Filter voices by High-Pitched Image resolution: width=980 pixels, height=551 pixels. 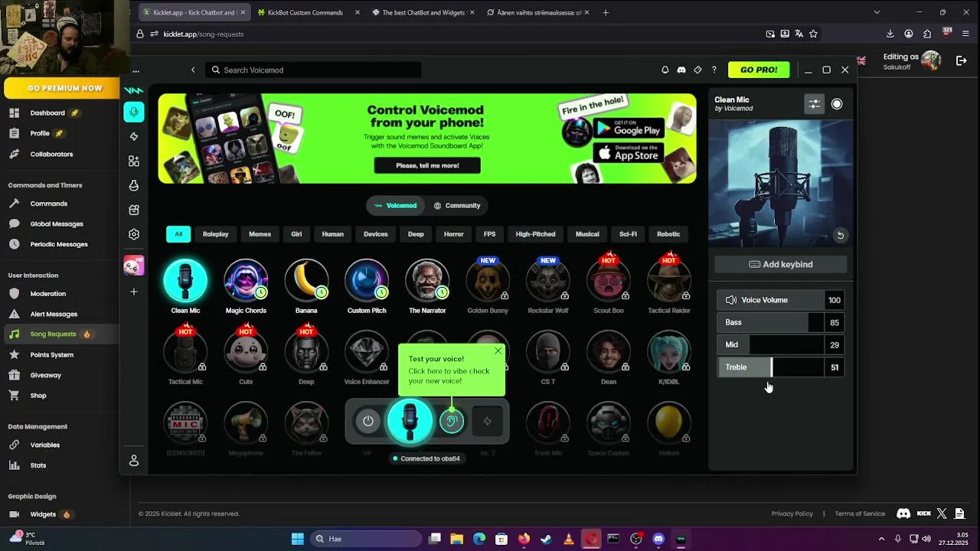(535, 234)
